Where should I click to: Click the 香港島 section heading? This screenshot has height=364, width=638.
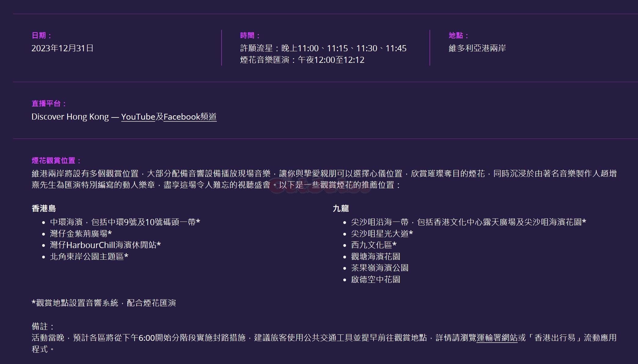(44, 209)
